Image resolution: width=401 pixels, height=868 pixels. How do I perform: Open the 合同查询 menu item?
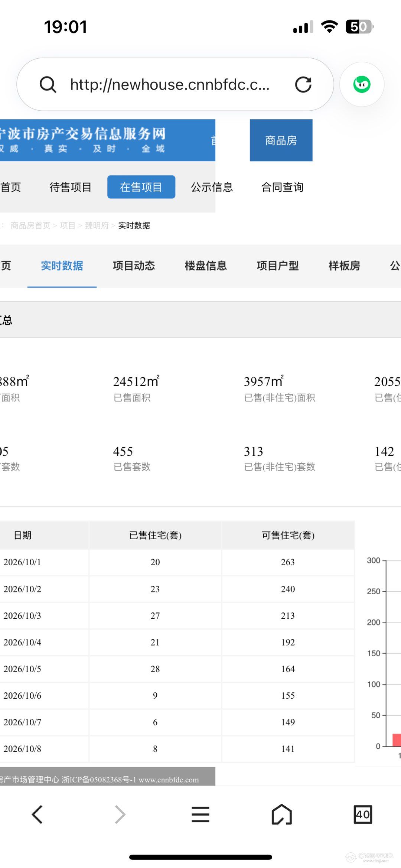point(282,187)
